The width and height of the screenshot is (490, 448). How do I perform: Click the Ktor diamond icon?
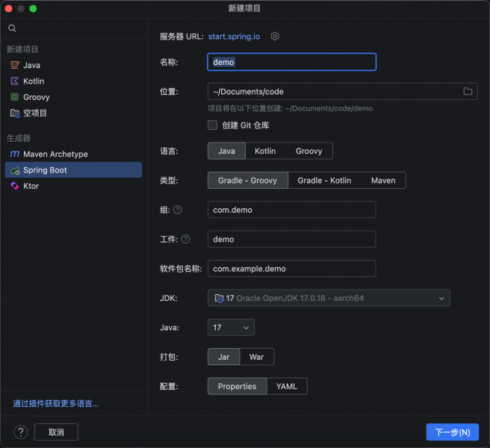point(15,186)
